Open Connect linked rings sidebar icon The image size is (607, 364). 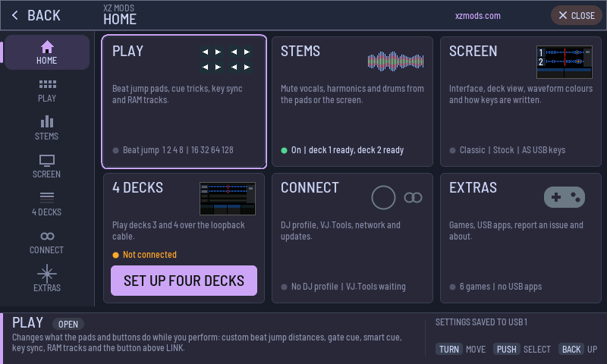[47, 236]
